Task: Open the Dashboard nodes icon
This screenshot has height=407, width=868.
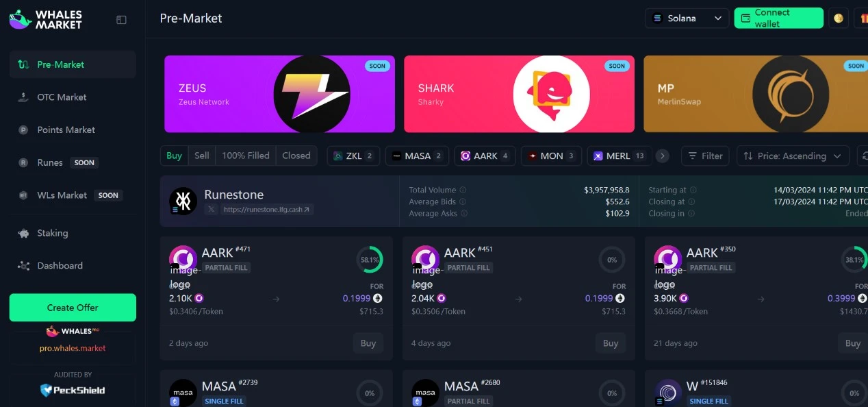Action: (24, 266)
